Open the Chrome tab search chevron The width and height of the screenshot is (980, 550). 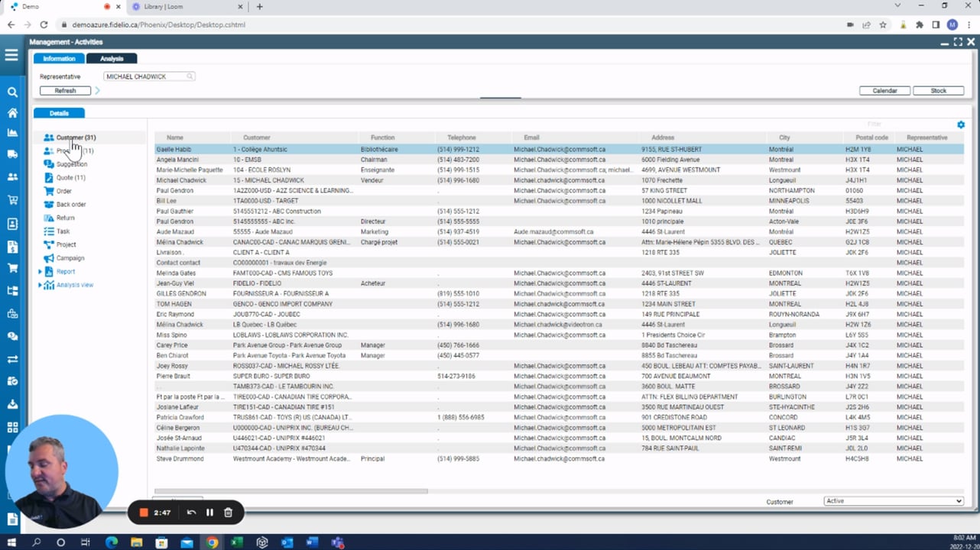point(897,6)
